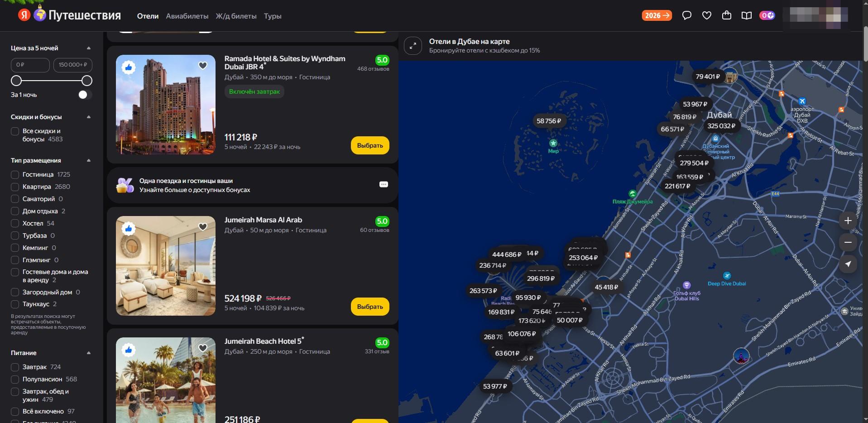Check the Гостиница accommodation type filter

point(15,175)
